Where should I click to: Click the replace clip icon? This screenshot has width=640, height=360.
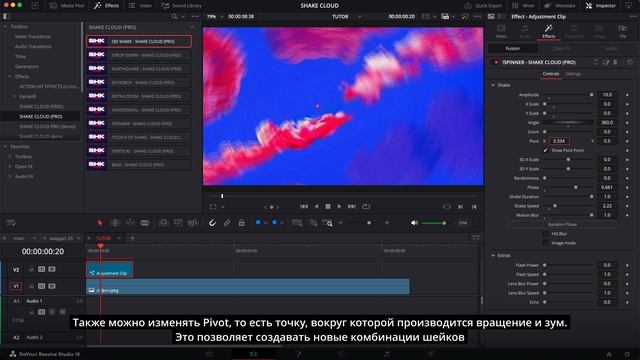coord(193,222)
